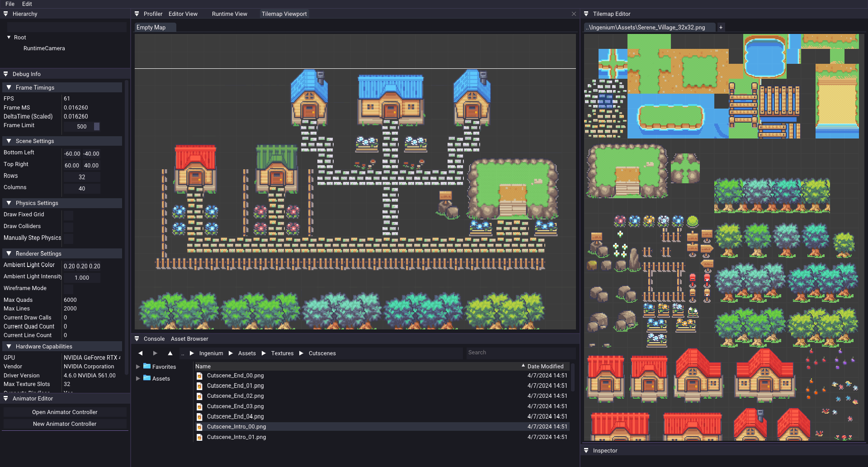Toggle Wireframe Mode

68,289
